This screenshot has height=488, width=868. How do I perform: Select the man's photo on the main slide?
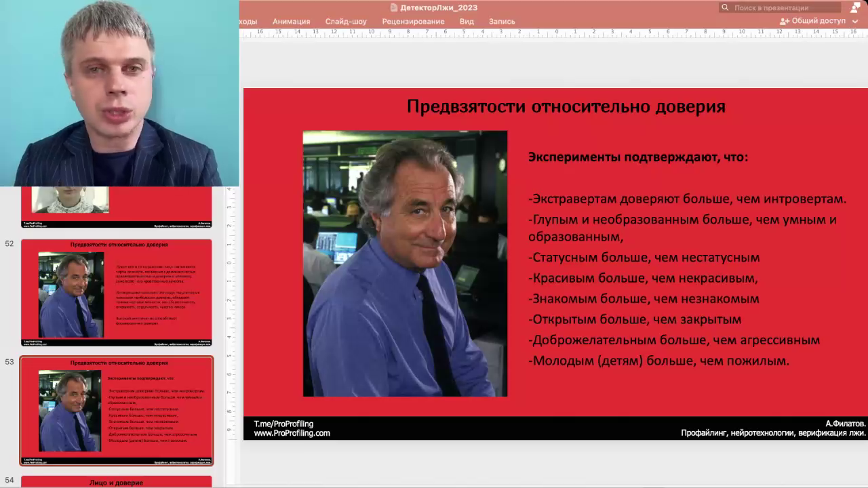(x=405, y=263)
